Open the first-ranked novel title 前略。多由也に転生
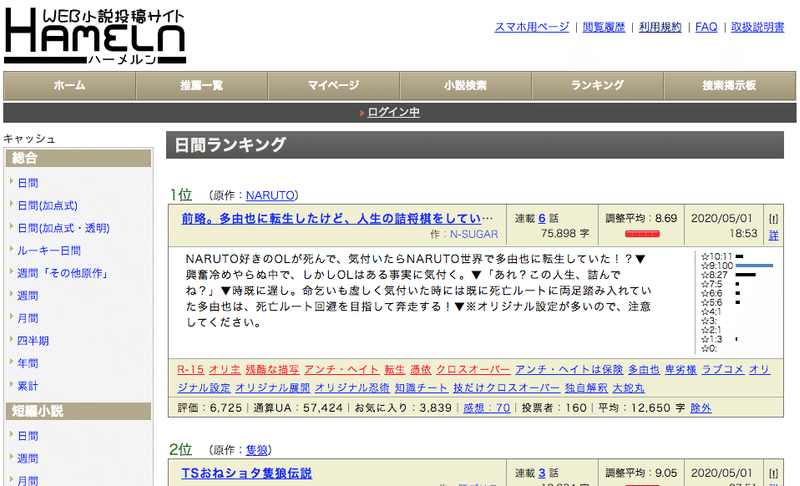This screenshot has width=800, height=486. coord(337,219)
